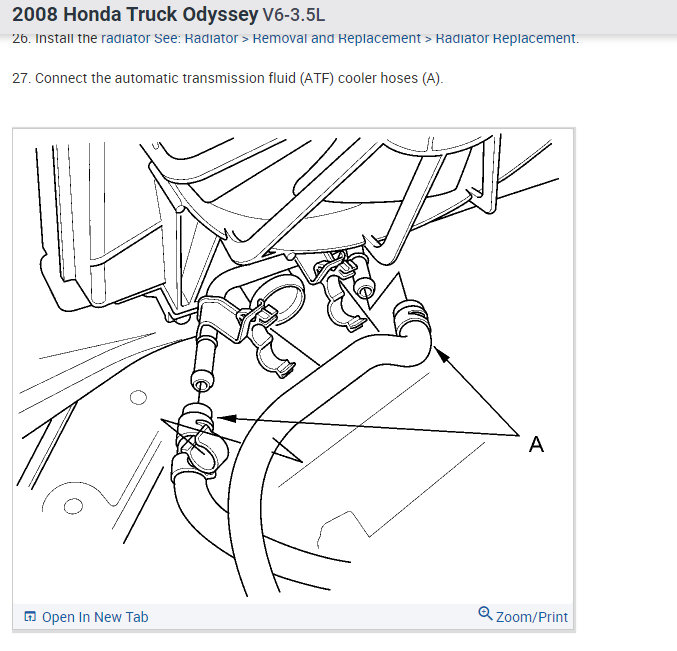Open the diagram via Open In New Tab text
The width and height of the screenshot is (677, 651).
(x=95, y=617)
